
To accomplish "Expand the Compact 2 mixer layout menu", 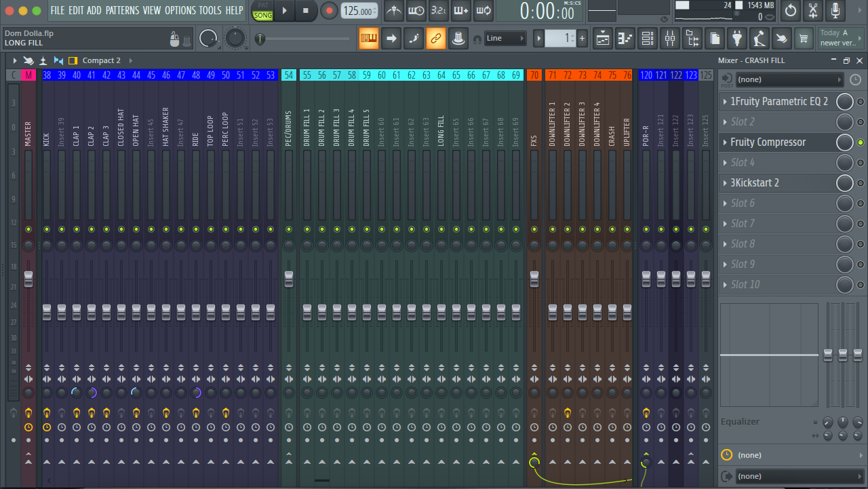I will coord(102,60).
